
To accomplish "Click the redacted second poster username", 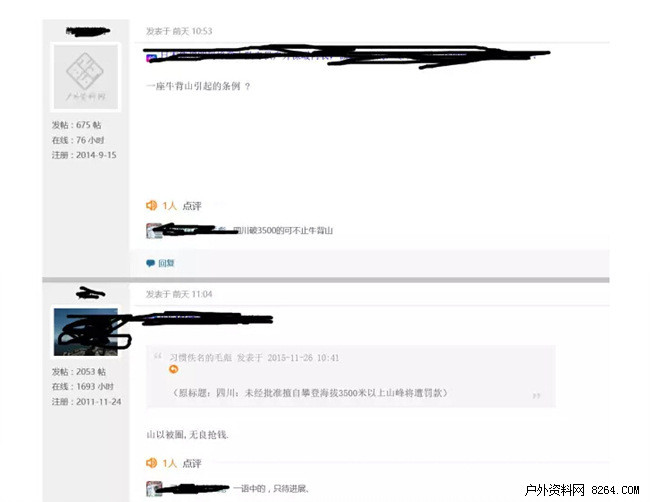I will click(90, 293).
